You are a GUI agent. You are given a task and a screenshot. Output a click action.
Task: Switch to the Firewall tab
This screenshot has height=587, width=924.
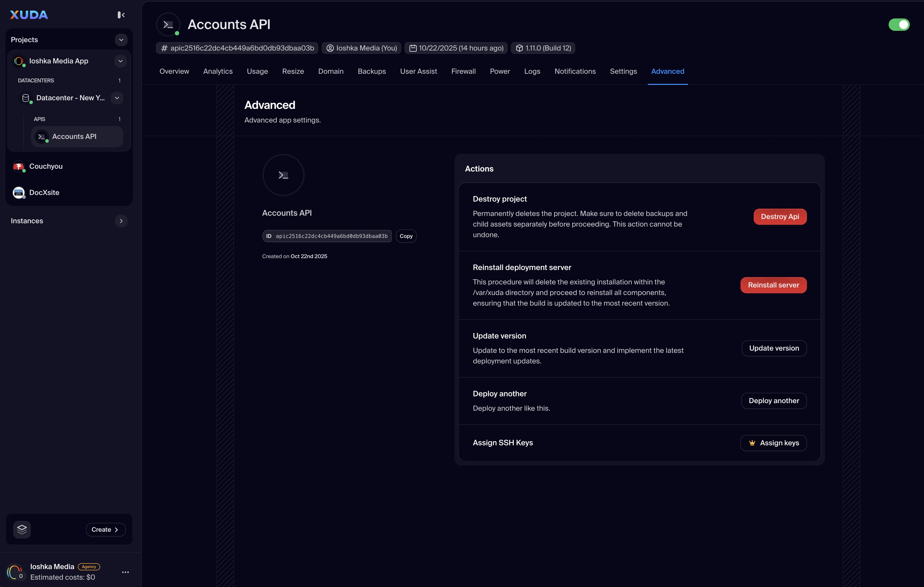[x=463, y=71]
